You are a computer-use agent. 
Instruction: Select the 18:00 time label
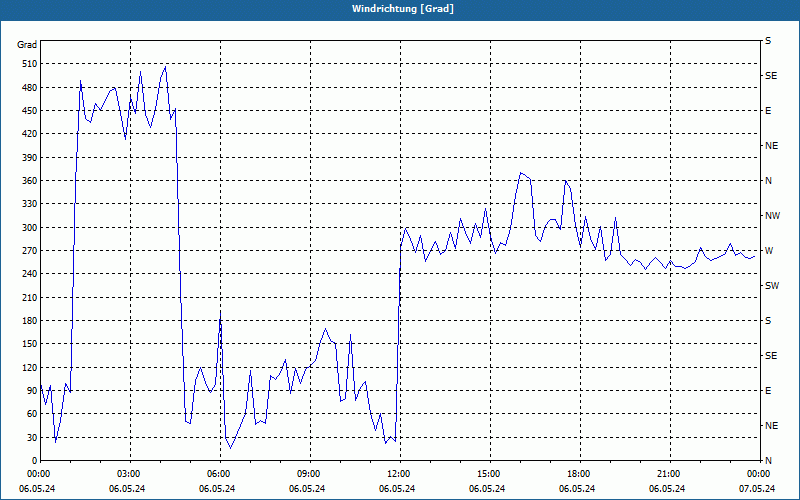(x=577, y=474)
